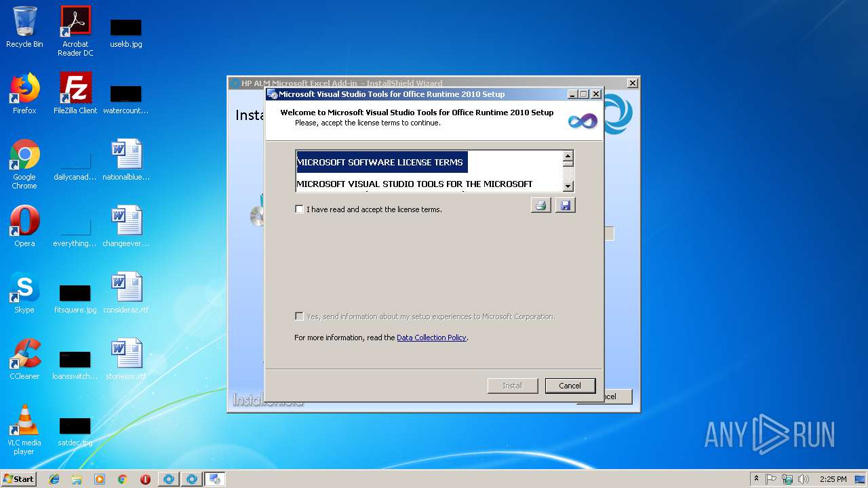Minimize the Visual Studio Tools Setup window
868x488 pixels.
click(572, 94)
